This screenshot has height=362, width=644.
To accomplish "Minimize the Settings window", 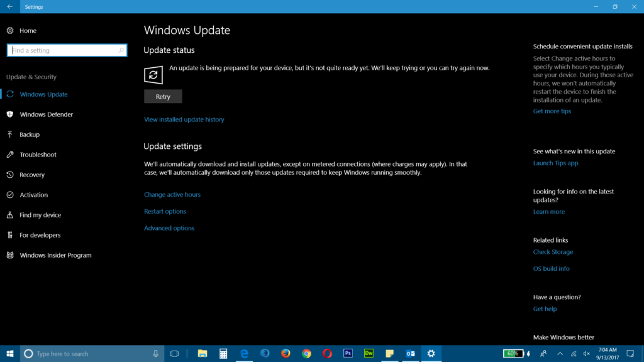I will 596,6.
